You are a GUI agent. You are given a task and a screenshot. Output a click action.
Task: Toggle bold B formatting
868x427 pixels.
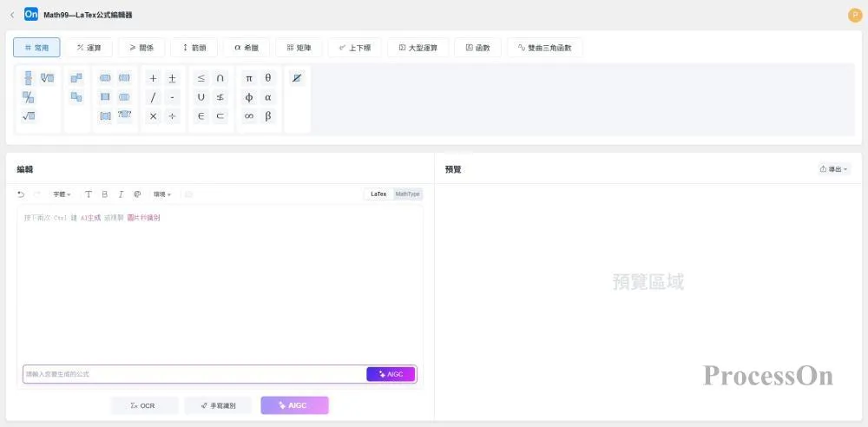(x=104, y=194)
